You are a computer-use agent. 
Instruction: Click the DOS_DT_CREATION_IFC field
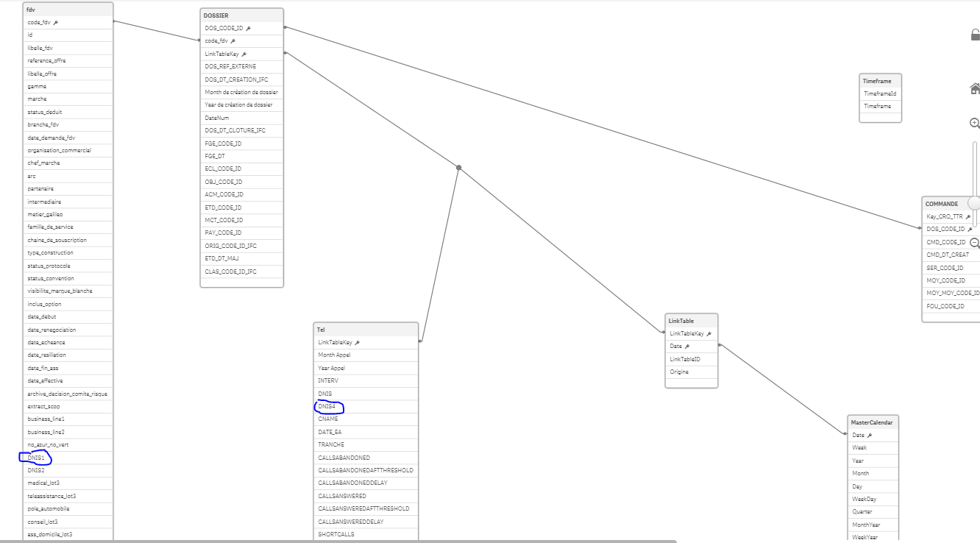tap(242, 79)
